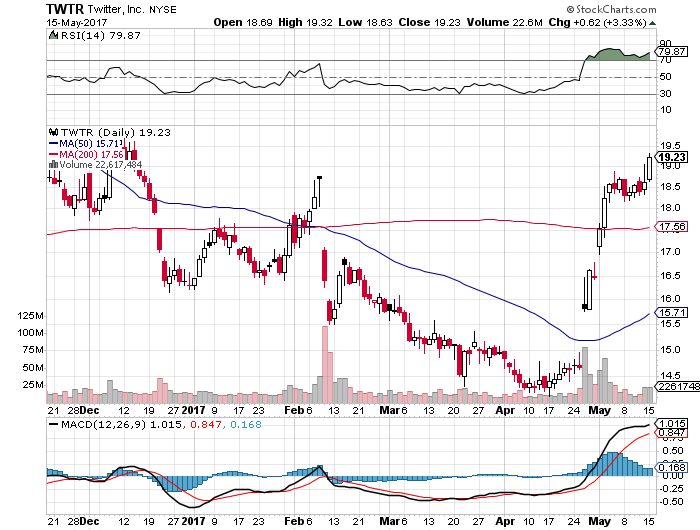
Task: Click the Volume 22.6M header value
Action: click(x=504, y=22)
